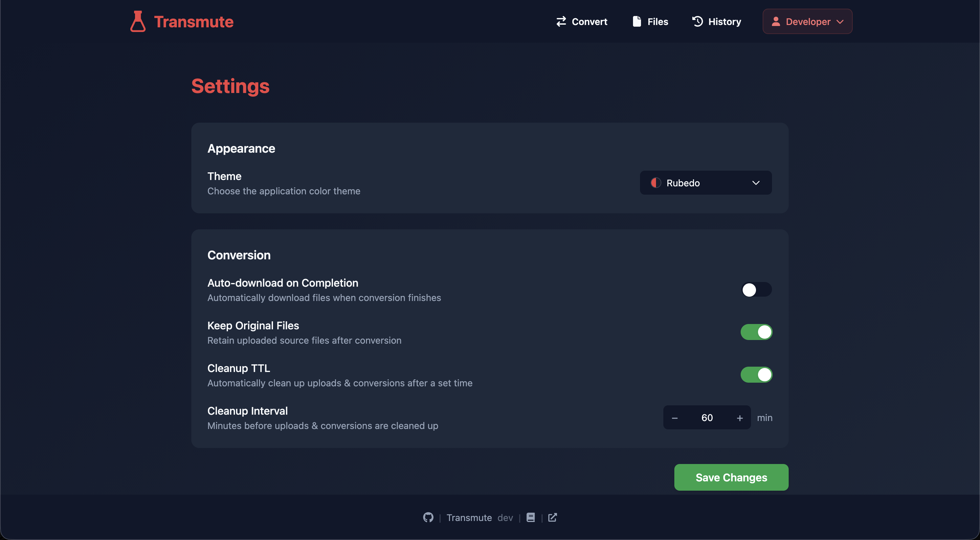
Task: Click the theme selector chevron arrow
Action: [x=756, y=183]
